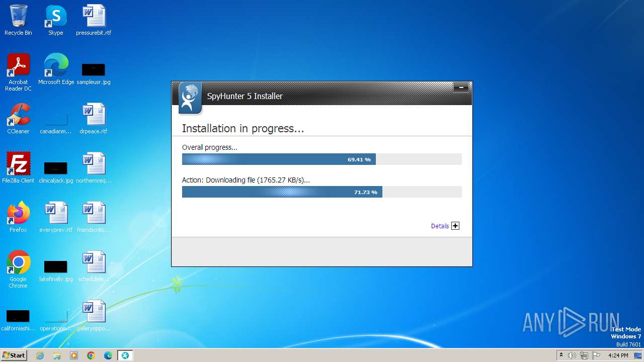Select the pressurebit.rtf document icon
This screenshot has height=362, width=644.
click(94, 20)
